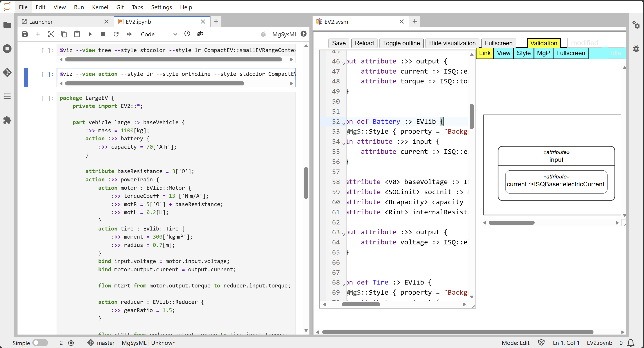Switch to the Launcher tab

tap(41, 22)
